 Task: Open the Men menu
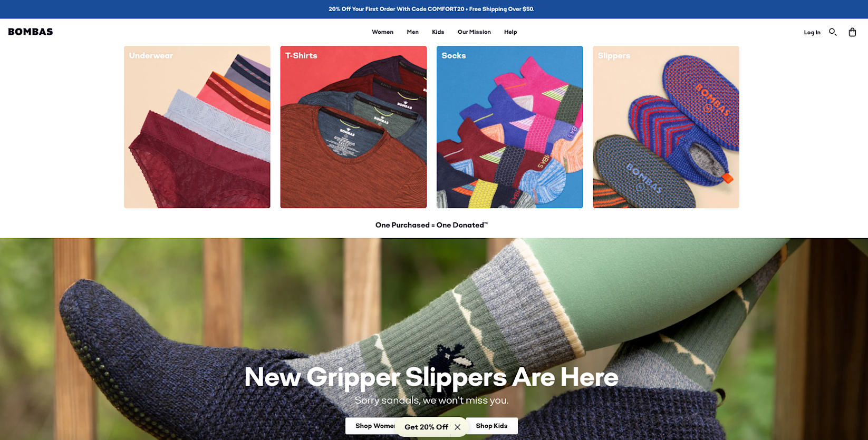tap(412, 32)
